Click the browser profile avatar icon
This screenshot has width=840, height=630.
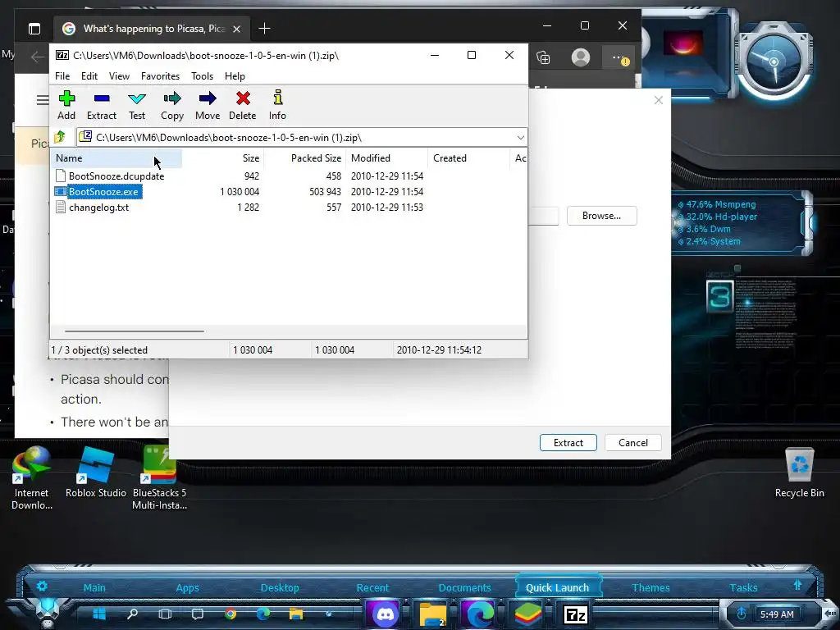click(581, 57)
